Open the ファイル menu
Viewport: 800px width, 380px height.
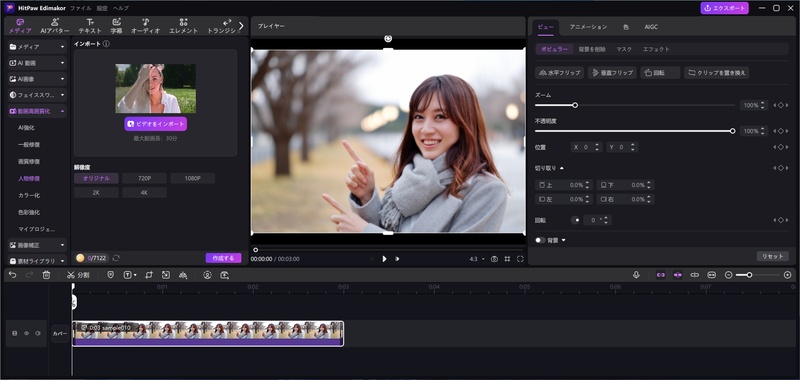tap(81, 8)
